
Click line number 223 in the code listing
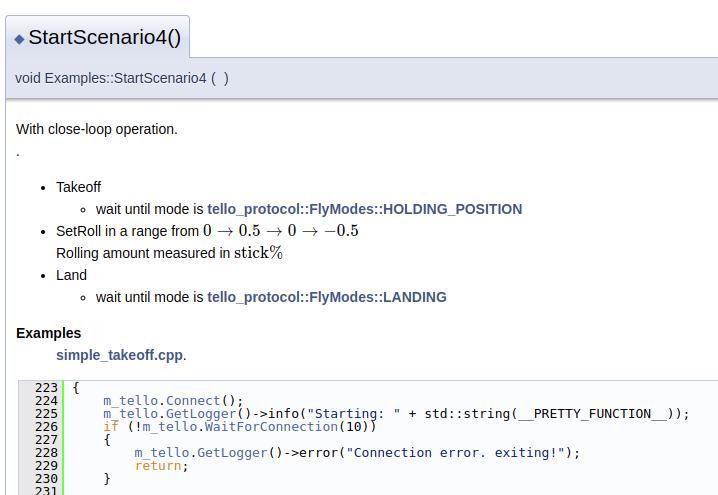[x=45, y=388]
